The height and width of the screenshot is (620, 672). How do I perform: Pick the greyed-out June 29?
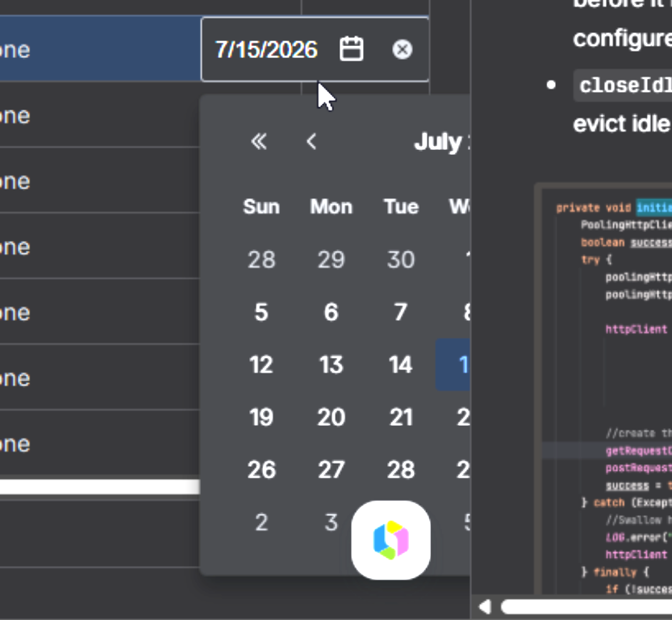tap(331, 260)
